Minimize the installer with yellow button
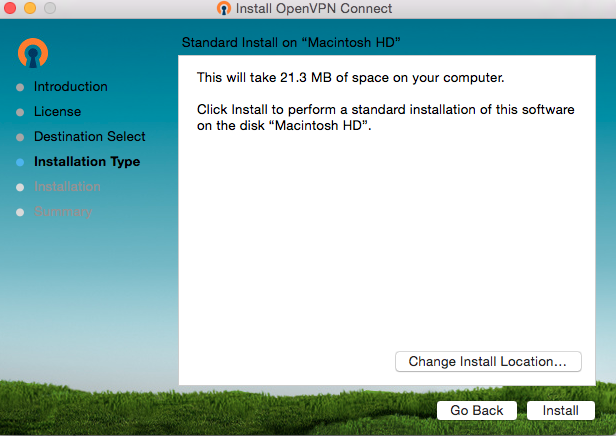616x436 pixels. (30, 8)
